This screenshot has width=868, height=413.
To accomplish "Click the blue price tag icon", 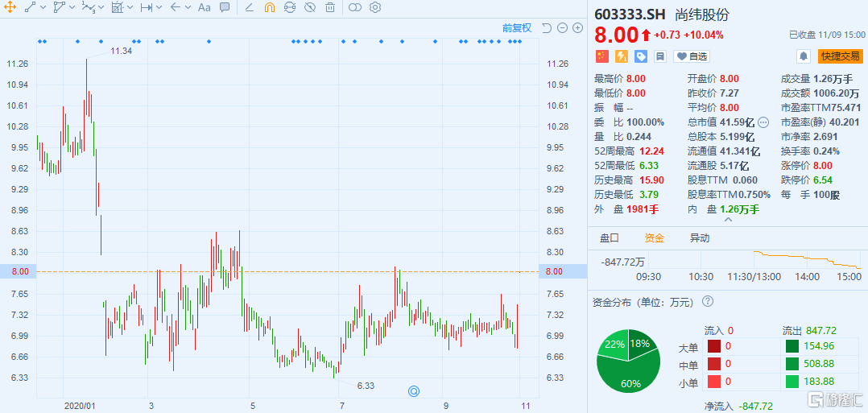I will 641,56.
